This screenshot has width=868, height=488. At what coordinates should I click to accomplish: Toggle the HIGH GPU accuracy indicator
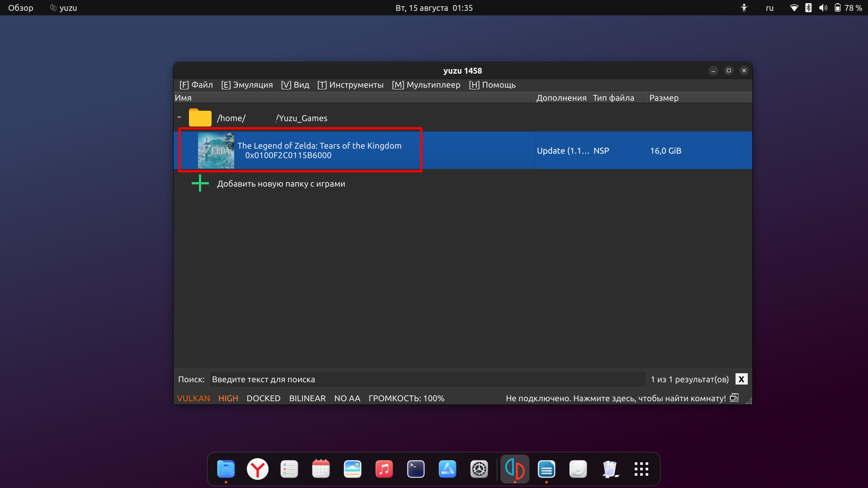click(228, 398)
